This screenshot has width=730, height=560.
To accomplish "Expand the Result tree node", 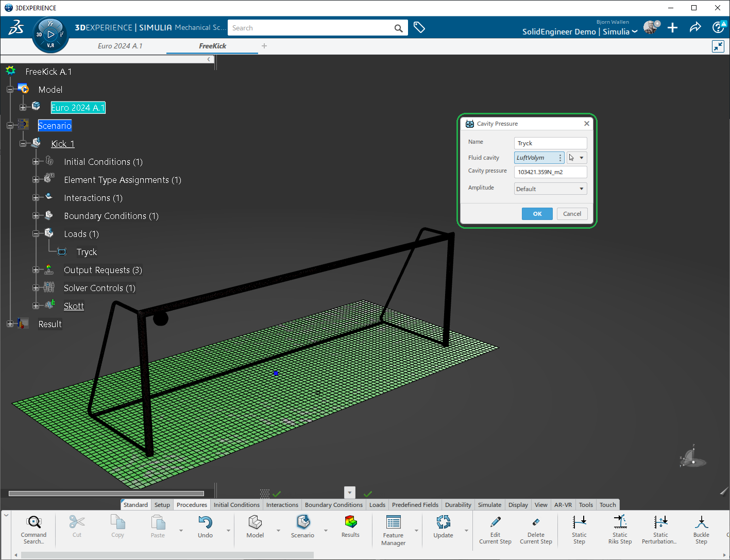I will (x=10, y=324).
